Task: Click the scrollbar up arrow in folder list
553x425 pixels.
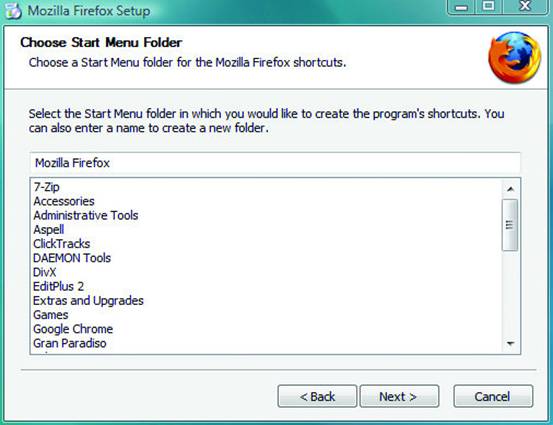Action: [x=510, y=189]
